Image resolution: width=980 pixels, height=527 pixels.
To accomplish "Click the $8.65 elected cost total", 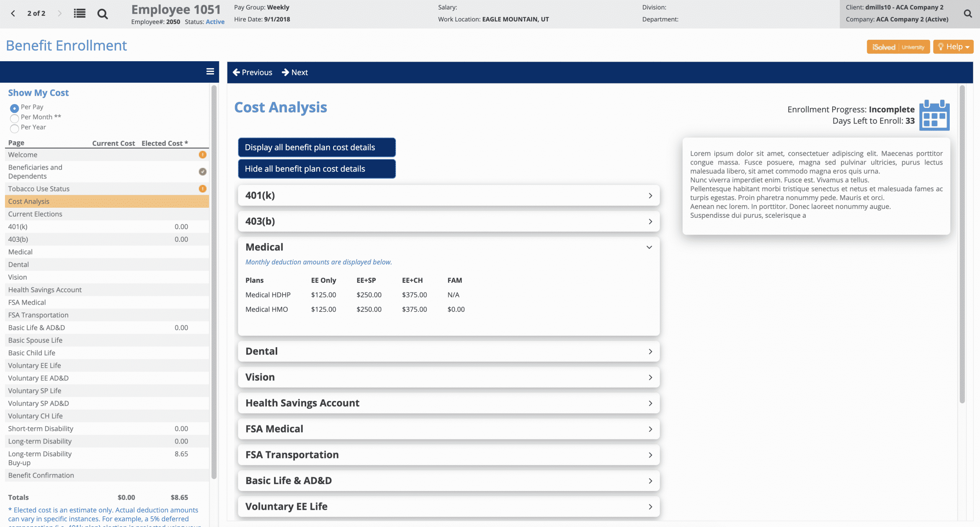I will point(179,497).
